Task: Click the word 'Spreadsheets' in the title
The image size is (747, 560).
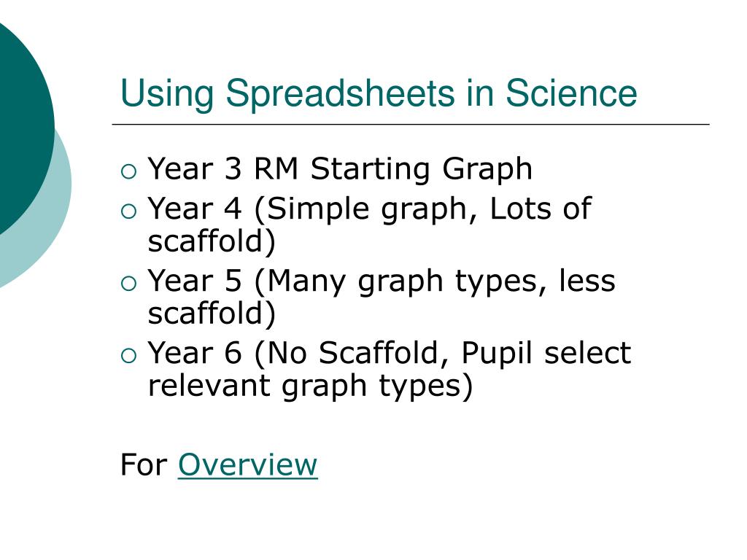Action: pos(340,94)
